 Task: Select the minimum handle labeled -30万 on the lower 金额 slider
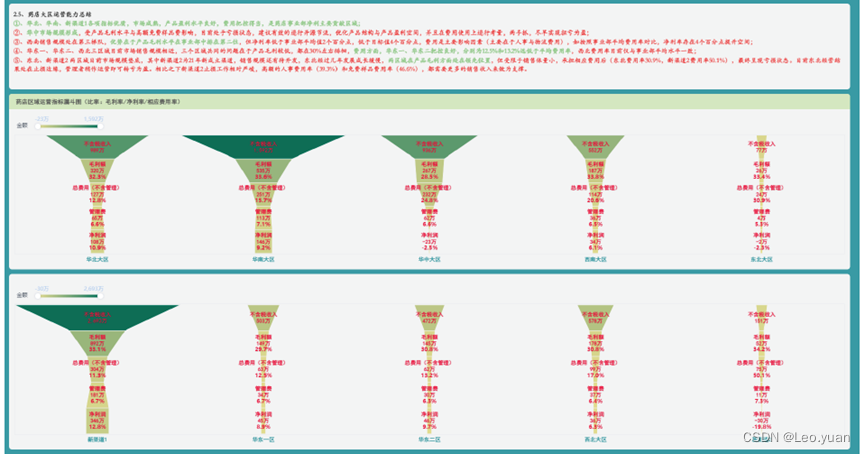(38, 296)
